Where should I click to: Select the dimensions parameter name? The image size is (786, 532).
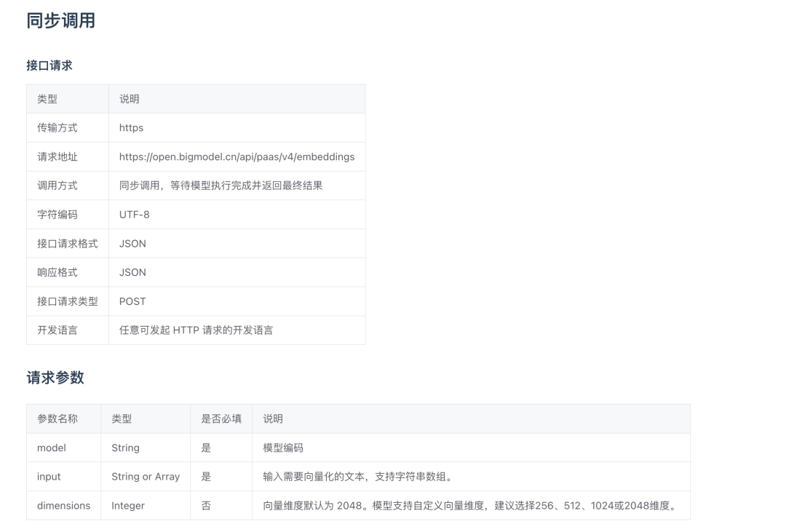tap(63, 505)
